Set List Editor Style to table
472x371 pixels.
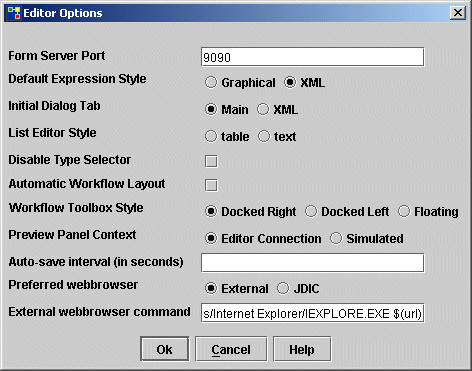click(x=211, y=136)
